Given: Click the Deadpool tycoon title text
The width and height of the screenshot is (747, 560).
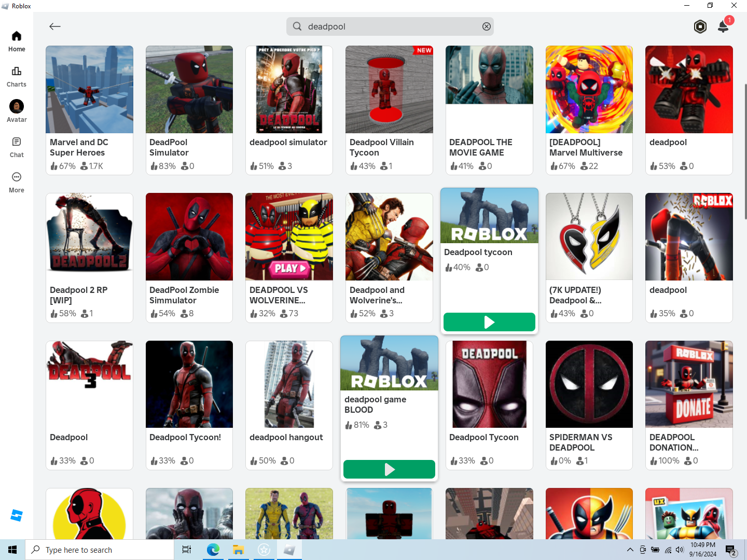Looking at the screenshot, I should point(478,252).
